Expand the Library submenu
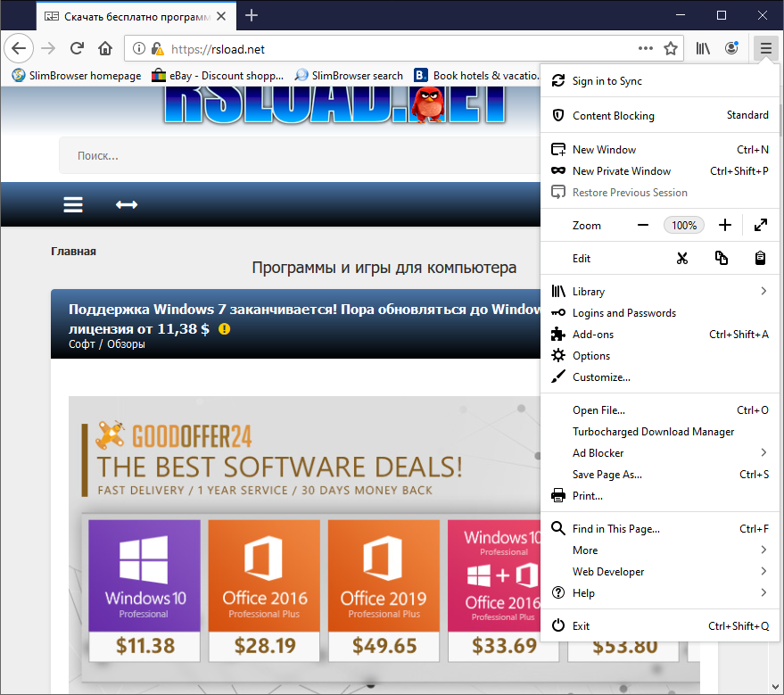Image resolution: width=784 pixels, height=695 pixels. point(660,292)
